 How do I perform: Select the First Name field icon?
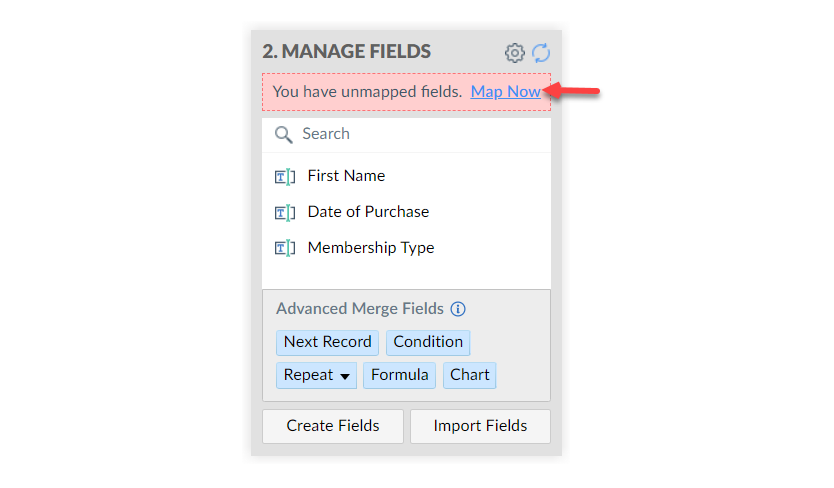(x=285, y=176)
